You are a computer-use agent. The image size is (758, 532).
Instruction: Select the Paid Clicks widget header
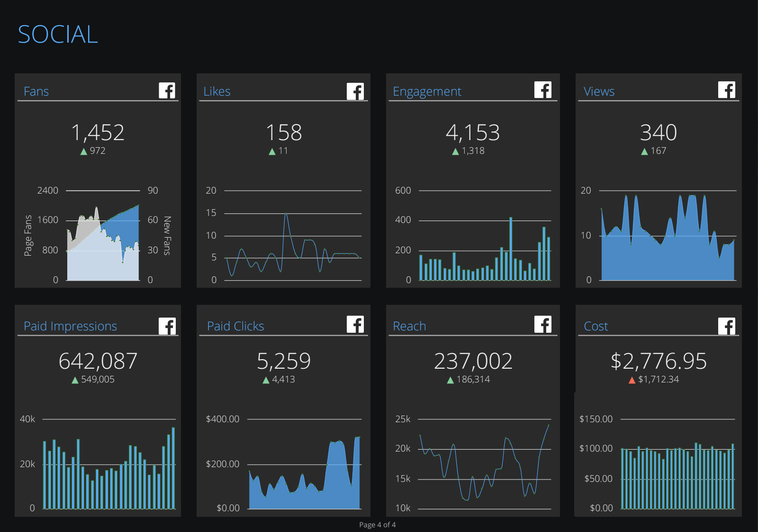coord(235,326)
